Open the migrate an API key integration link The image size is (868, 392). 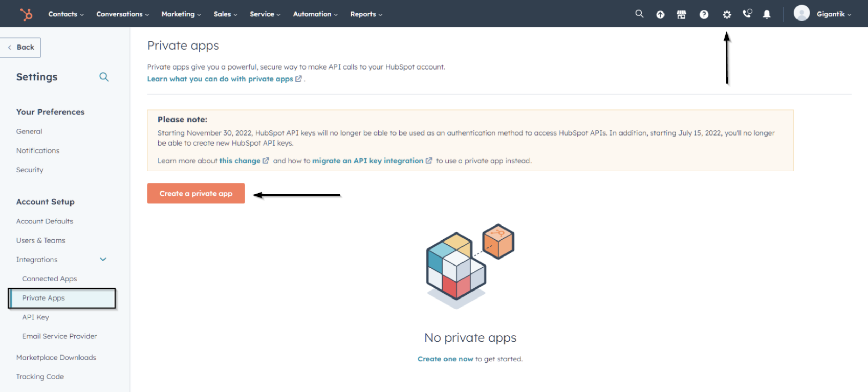coord(368,161)
